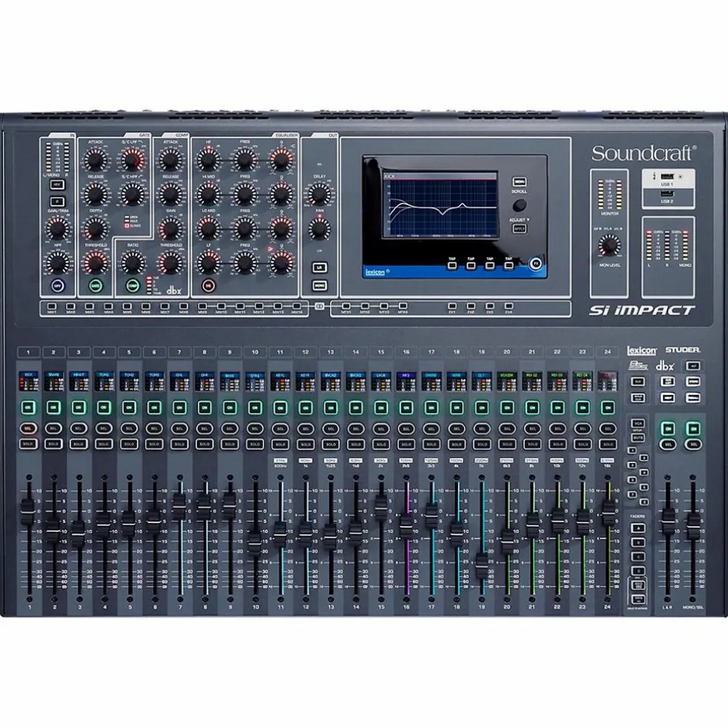Toggle the green GATE enable button

(x=95, y=286)
